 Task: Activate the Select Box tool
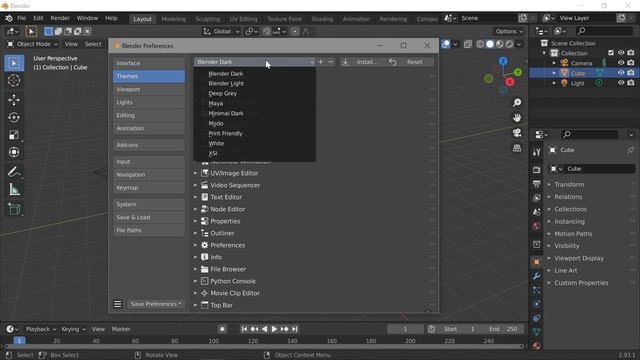14,63
